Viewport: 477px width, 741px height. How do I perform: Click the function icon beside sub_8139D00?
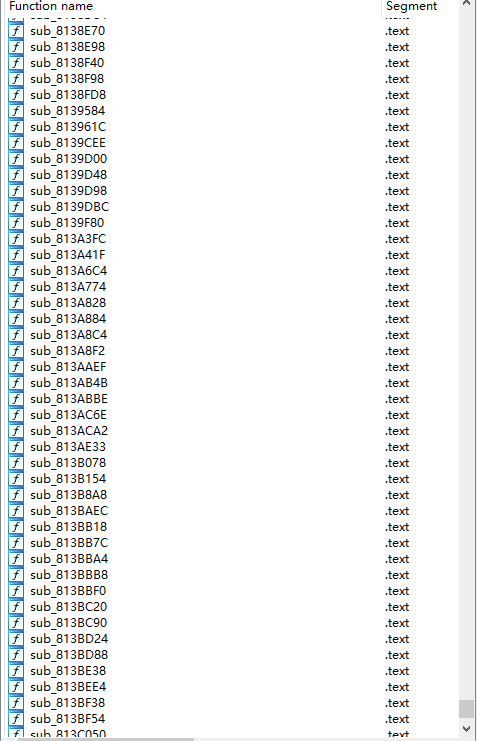(16, 159)
